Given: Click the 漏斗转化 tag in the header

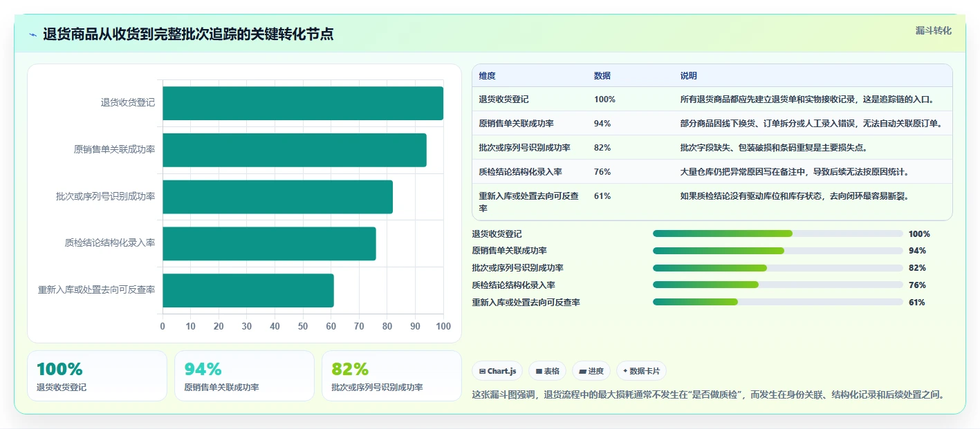Looking at the screenshot, I should coord(933,30).
